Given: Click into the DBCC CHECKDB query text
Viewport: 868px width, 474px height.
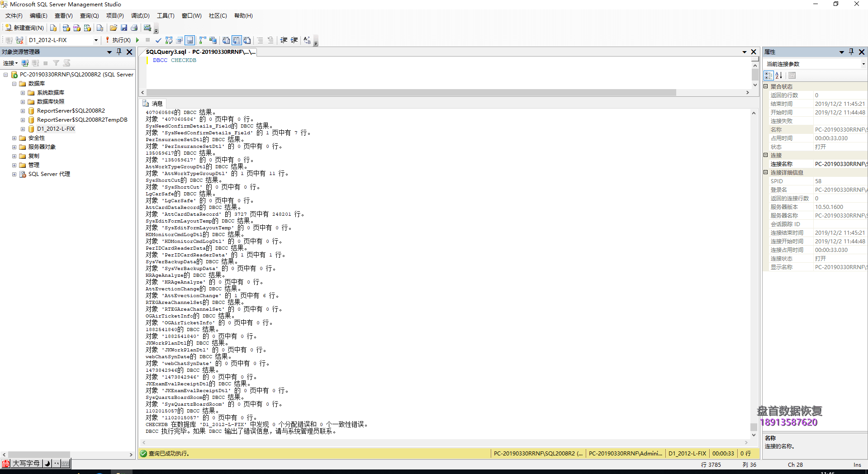Looking at the screenshot, I should (175, 60).
